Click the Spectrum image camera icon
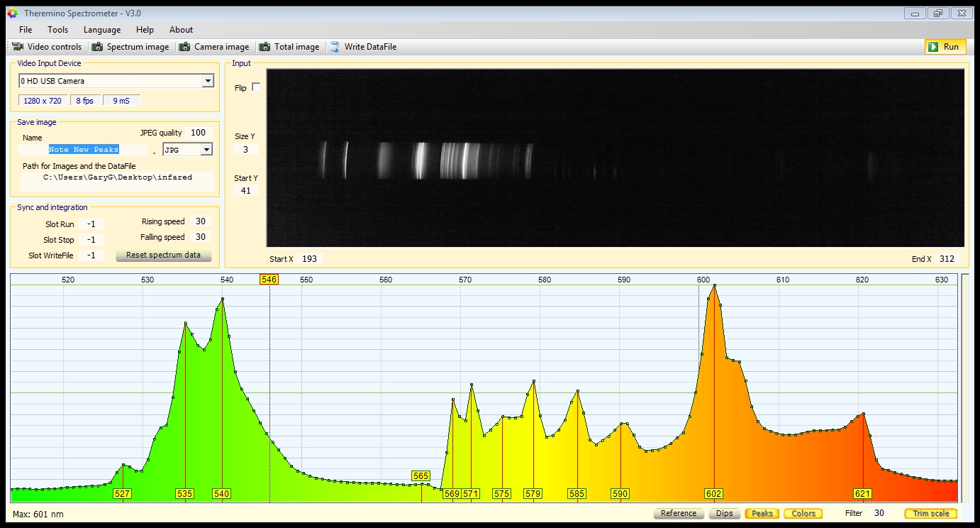980x528 pixels. [x=96, y=47]
